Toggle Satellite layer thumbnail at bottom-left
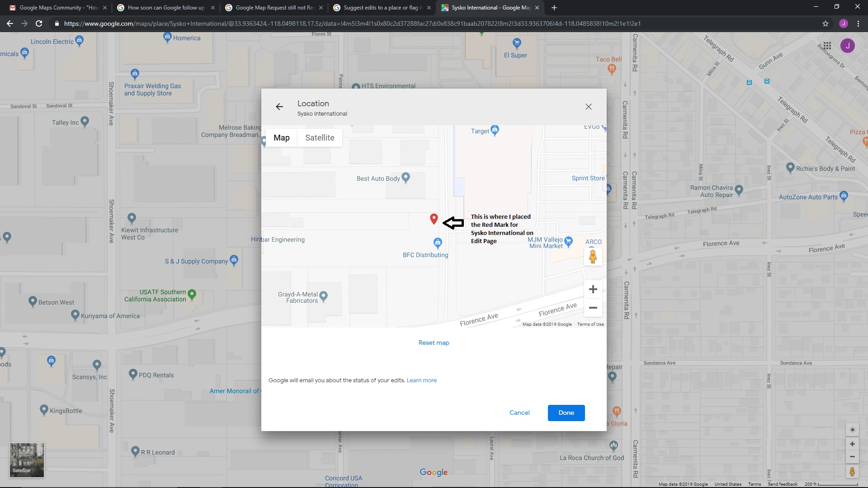868x488 pixels. coord(27,460)
